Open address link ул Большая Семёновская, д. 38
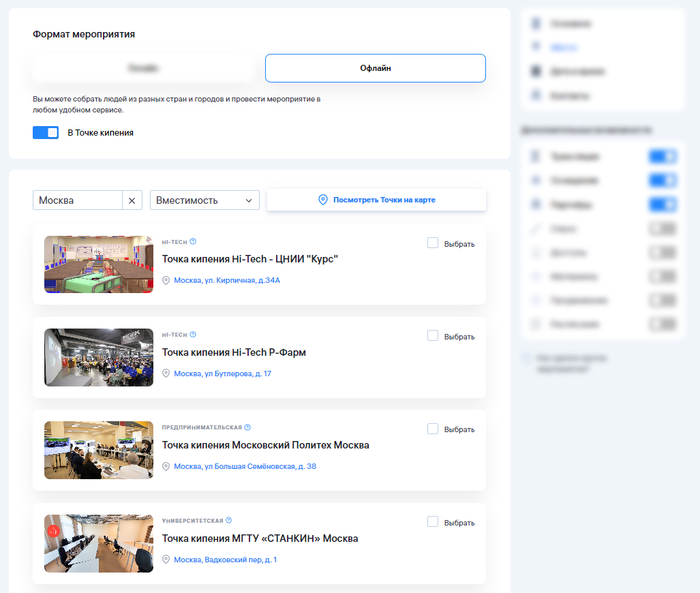Viewport: 700px width, 593px height. click(245, 466)
